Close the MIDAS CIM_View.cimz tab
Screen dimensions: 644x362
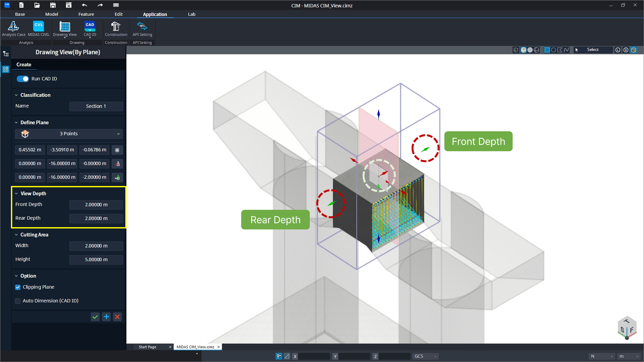point(219,347)
